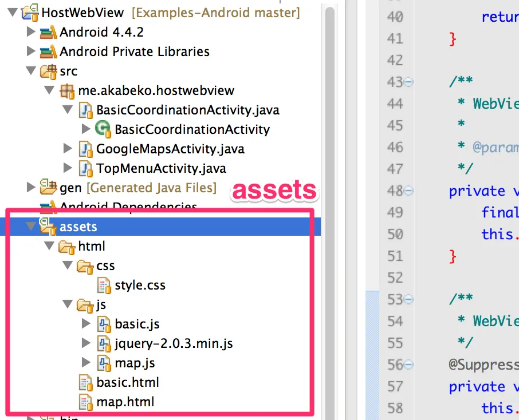This screenshot has height=420, width=519.
Task: Collapse the src folder
Action: click(30, 71)
